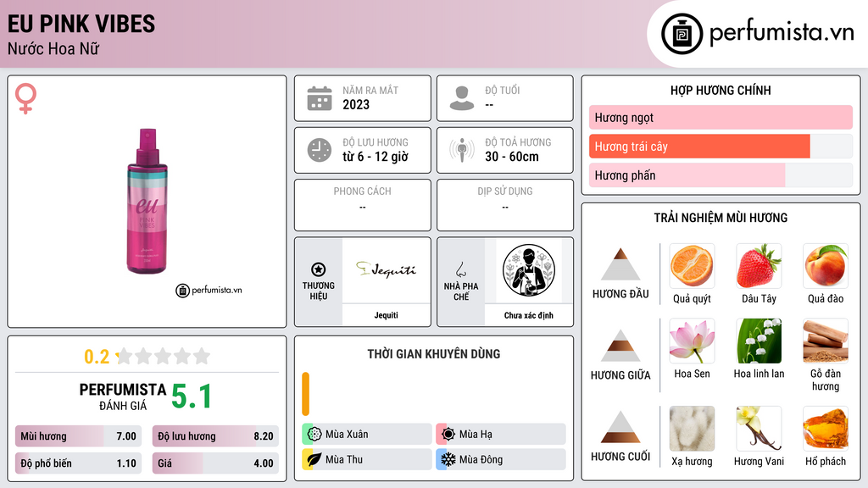
Task: Click the person icon beside Độ tuổi
Action: pyautogui.click(x=462, y=98)
